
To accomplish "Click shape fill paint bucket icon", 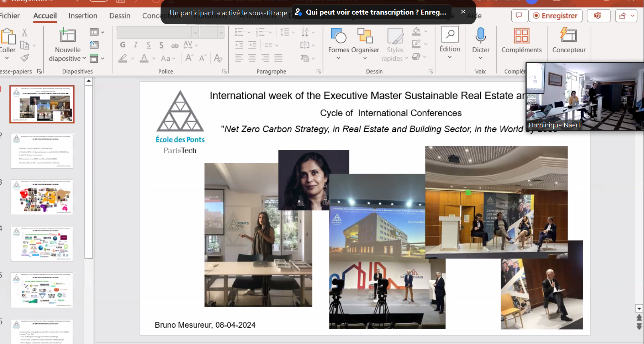I will click(x=416, y=31).
